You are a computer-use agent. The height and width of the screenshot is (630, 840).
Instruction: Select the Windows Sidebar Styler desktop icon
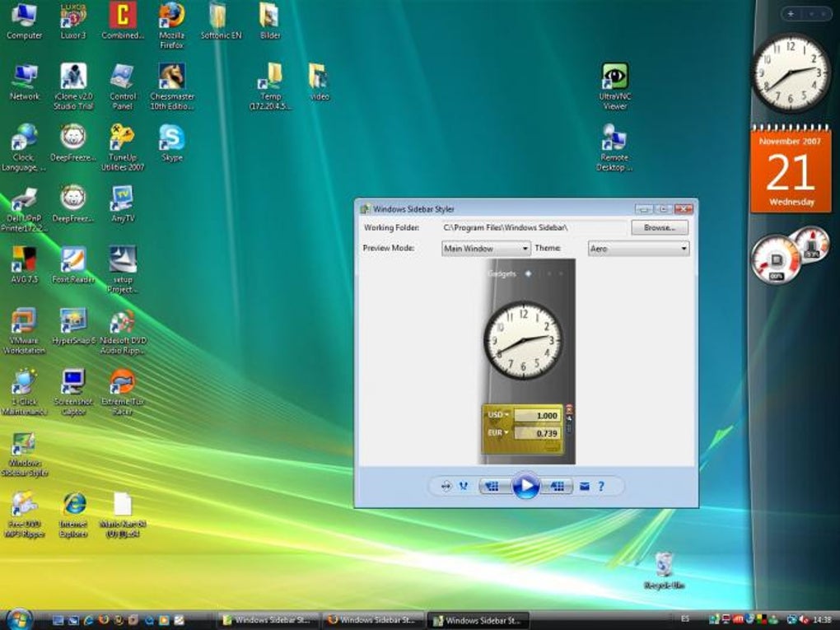(x=24, y=455)
